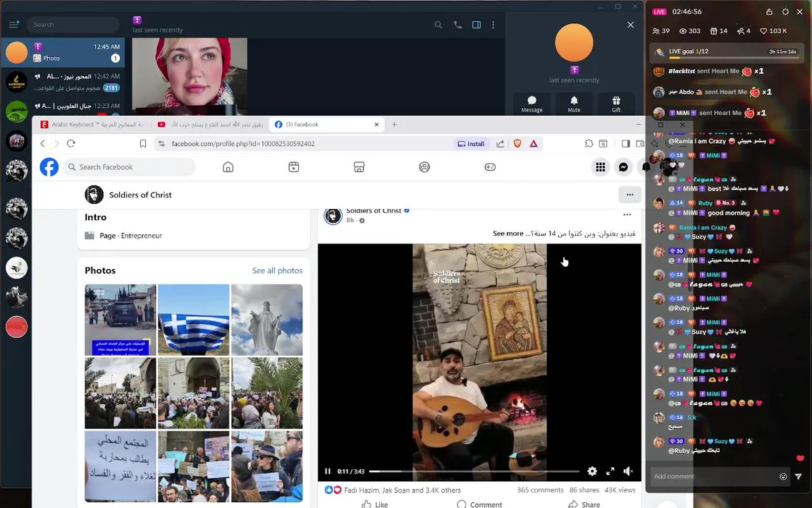This screenshot has width=812, height=508.
Task: Switch to Arabic Keyboard browser tab
Action: (x=93, y=124)
